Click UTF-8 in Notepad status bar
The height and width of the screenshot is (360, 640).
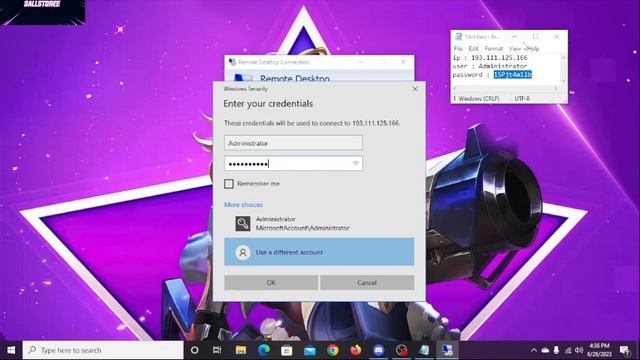522,99
